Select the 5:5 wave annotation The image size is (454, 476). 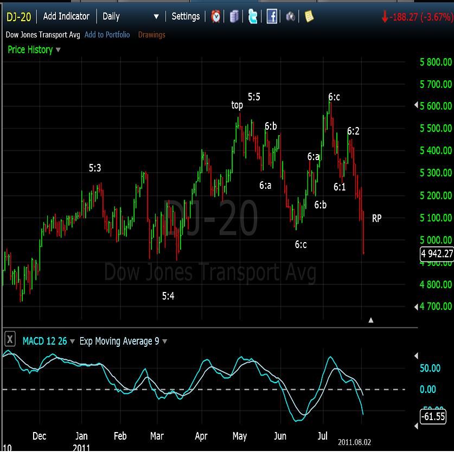coord(254,97)
